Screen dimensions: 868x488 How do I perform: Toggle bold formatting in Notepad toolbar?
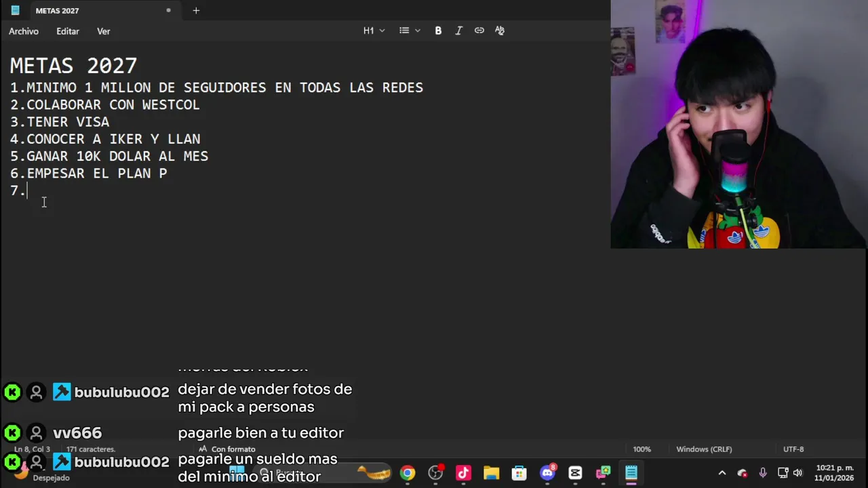tap(438, 30)
